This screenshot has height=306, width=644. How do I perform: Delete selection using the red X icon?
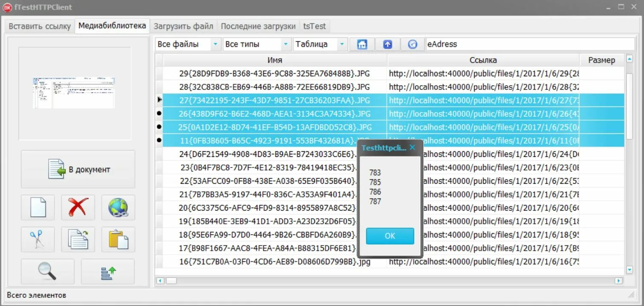pos(78,208)
